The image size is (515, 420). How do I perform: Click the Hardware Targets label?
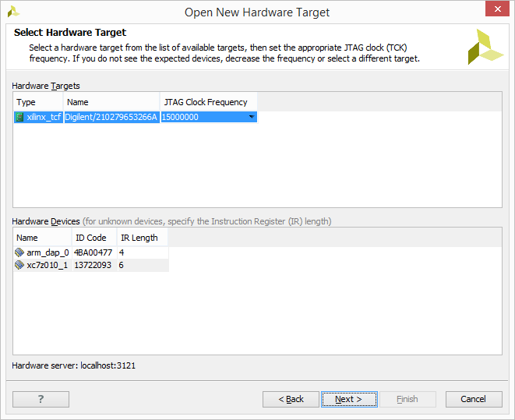(46, 86)
